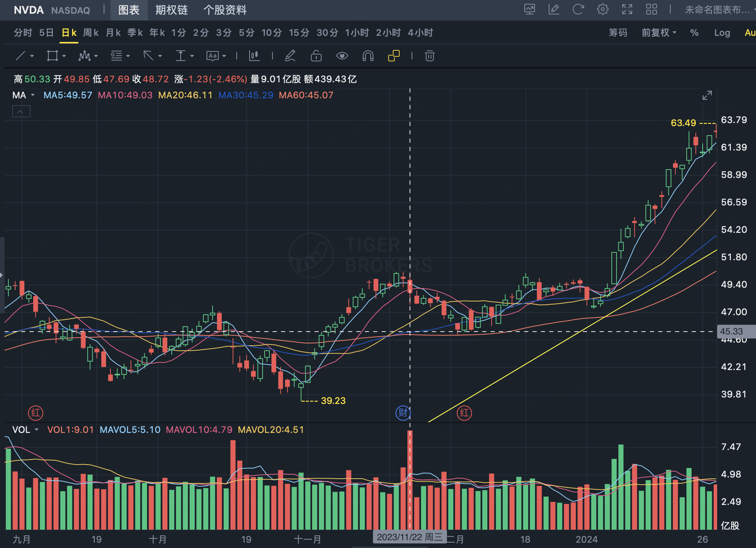Toggle Log scale on the chart
Screen dimensions: 756x548
pyautogui.click(x=722, y=33)
